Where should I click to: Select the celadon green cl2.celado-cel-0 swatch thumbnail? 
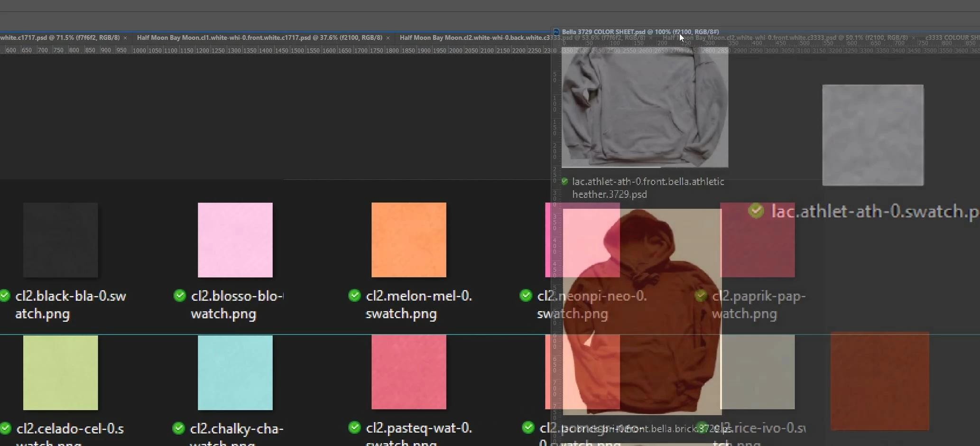click(x=61, y=373)
